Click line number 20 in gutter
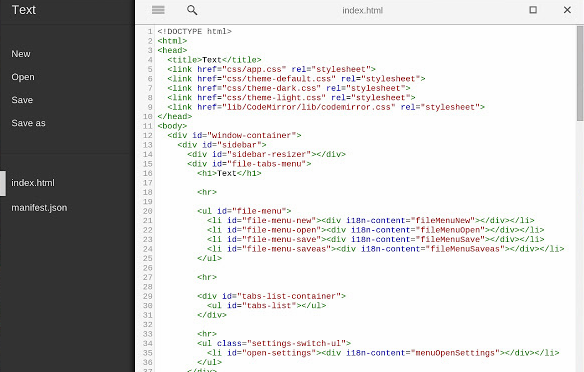The width and height of the screenshot is (584, 372). tap(147, 211)
